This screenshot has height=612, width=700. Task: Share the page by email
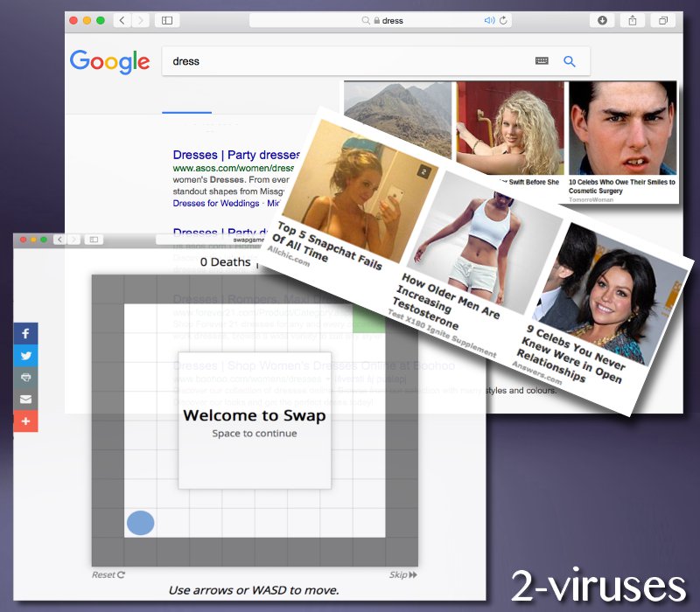click(x=26, y=400)
